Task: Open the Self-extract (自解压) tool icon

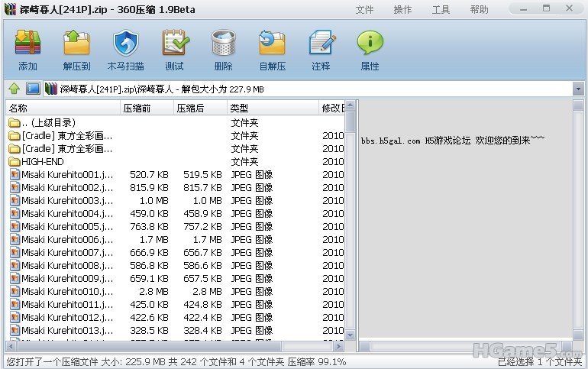Action: point(273,43)
